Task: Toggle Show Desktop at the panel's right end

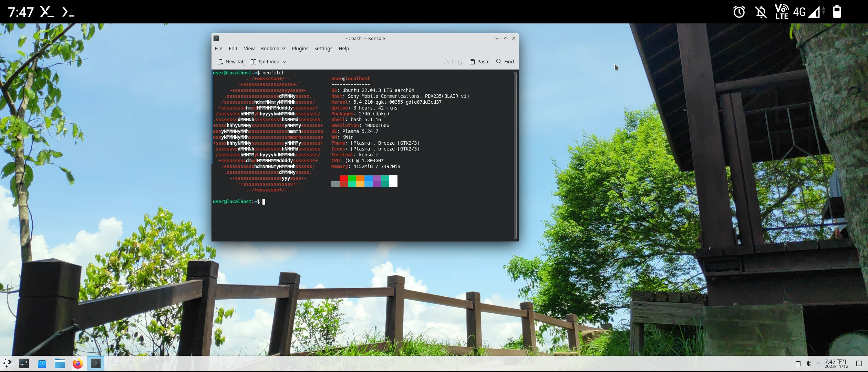Action: pyautogui.click(x=859, y=363)
